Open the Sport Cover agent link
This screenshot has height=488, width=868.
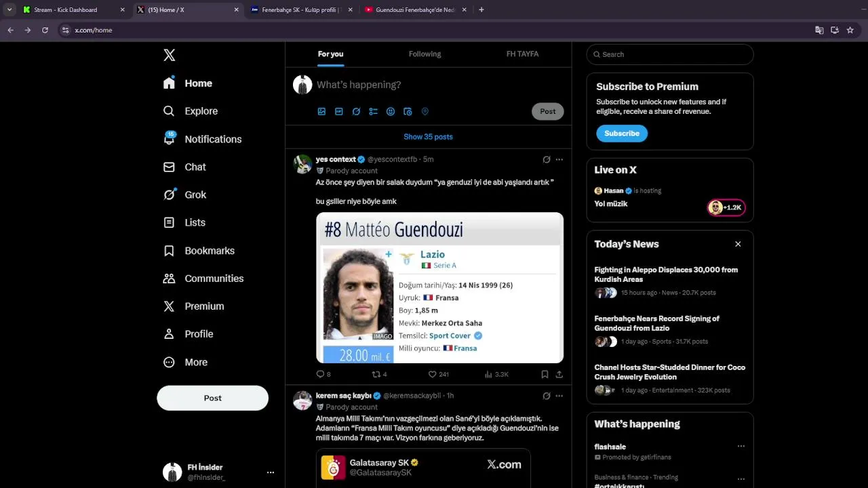pyautogui.click(x=450, y=336)
